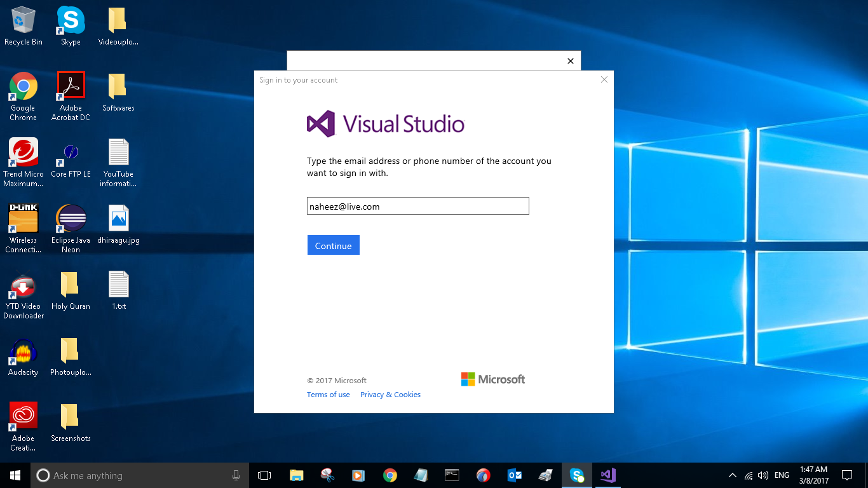The image size is (868, 488).
Task: Open dhiraagu.jpg from the desktop
Action: 118,219
